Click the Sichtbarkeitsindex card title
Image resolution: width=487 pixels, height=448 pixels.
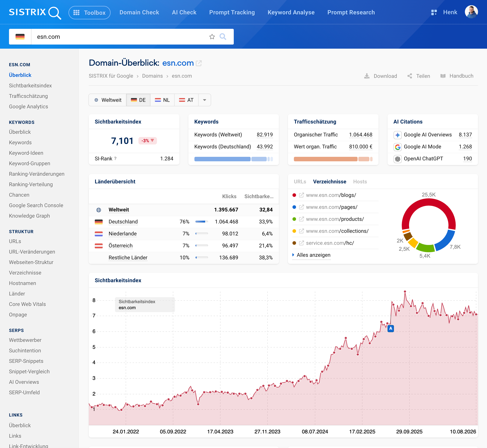(x=118, y=122)
